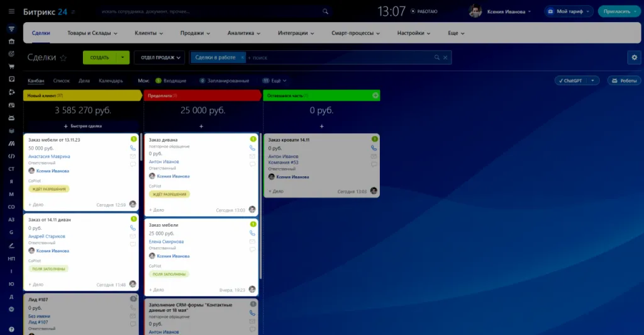Toggle the Работаю workday status

[x=426, y=11]
